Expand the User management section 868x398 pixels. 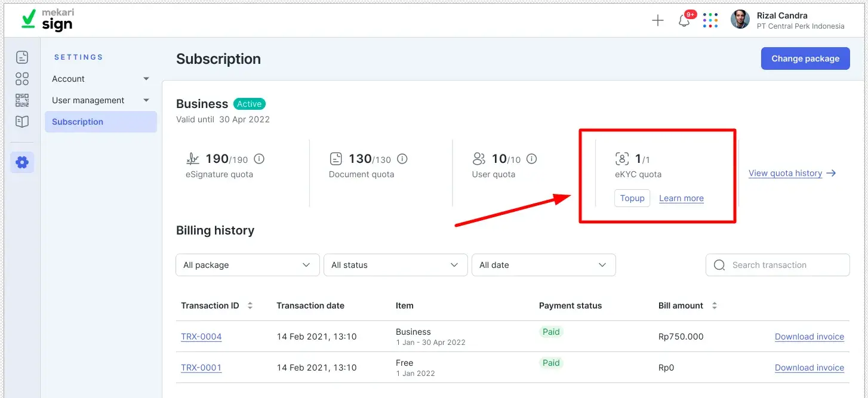[100, 100]
